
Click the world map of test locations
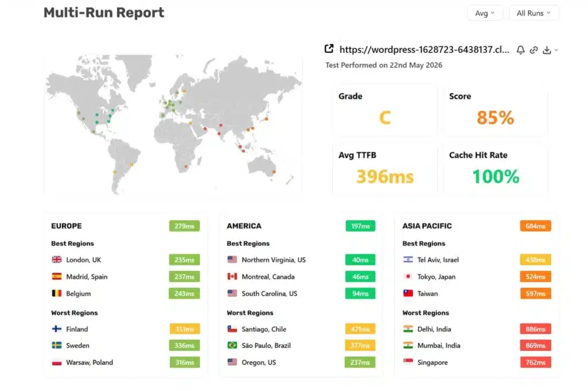[x=173, y=124]
